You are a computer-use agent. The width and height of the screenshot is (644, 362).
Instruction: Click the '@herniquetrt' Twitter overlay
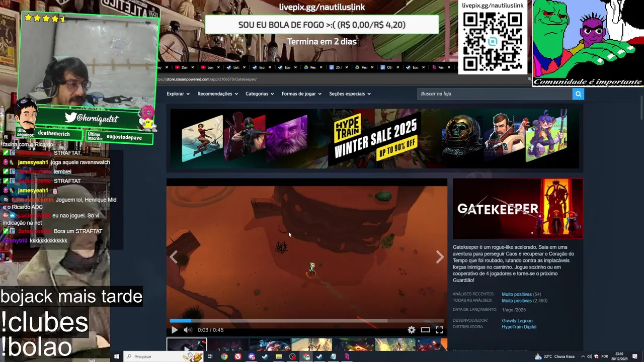92,118
